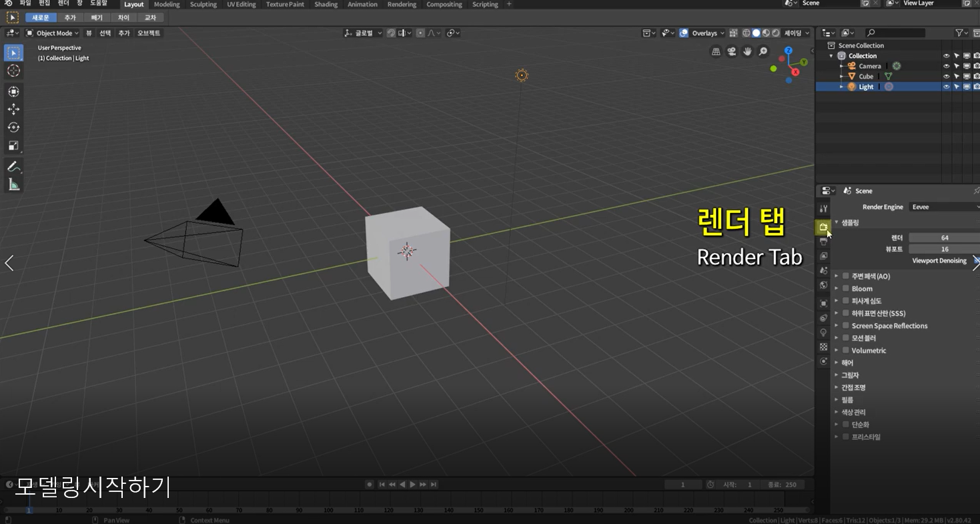980x524 pixels.
Task: Click the Z axis on navigation gizmo
Action: coord(789,50)
